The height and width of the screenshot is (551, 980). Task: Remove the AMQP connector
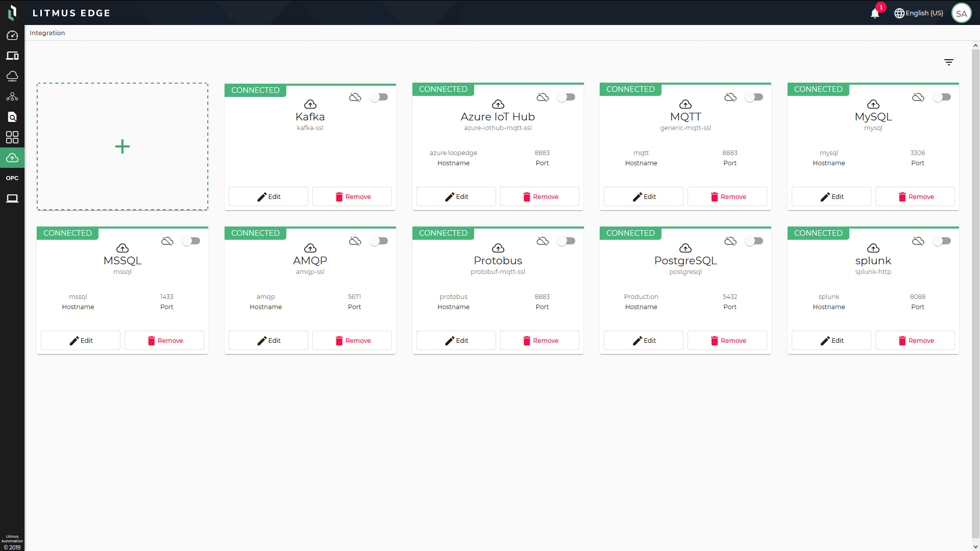[x=352, y=340]
